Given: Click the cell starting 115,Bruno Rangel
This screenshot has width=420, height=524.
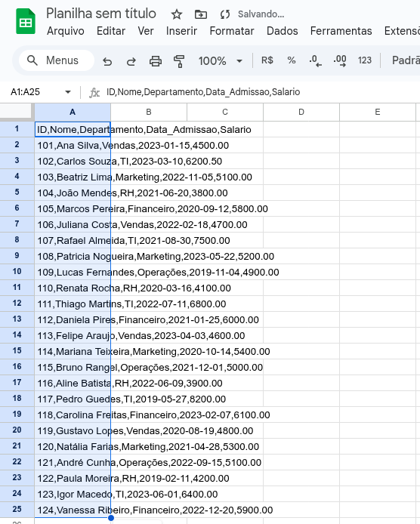Looking at the screenshot, I should click(73, 367).
